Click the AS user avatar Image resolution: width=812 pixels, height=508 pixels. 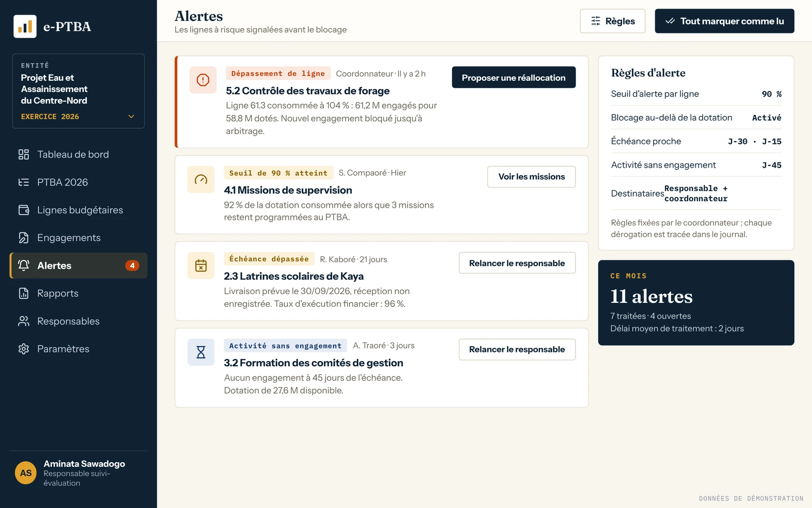tap(25, 473)
